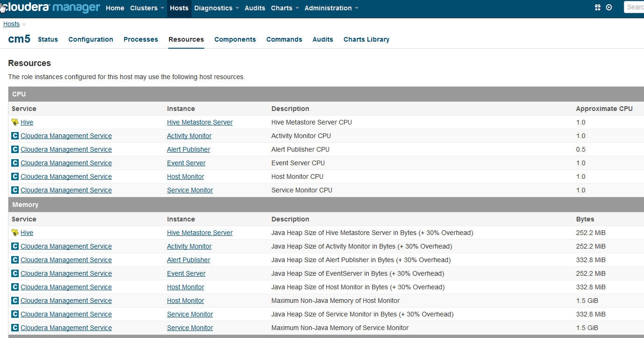Open Hive service link in Memory section
Screen dimensions: 644x338
coord(27,233)
